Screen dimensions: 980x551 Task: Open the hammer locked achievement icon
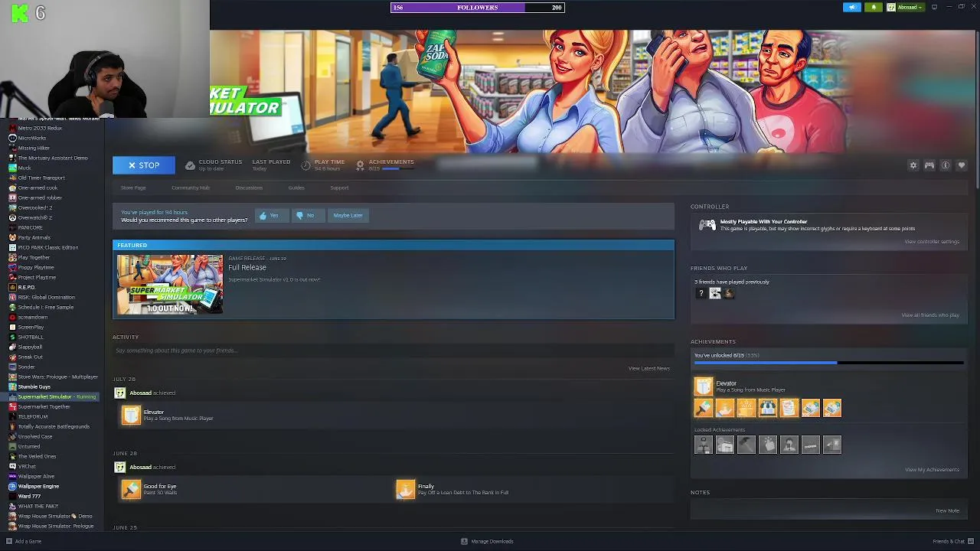click(746, 445)
